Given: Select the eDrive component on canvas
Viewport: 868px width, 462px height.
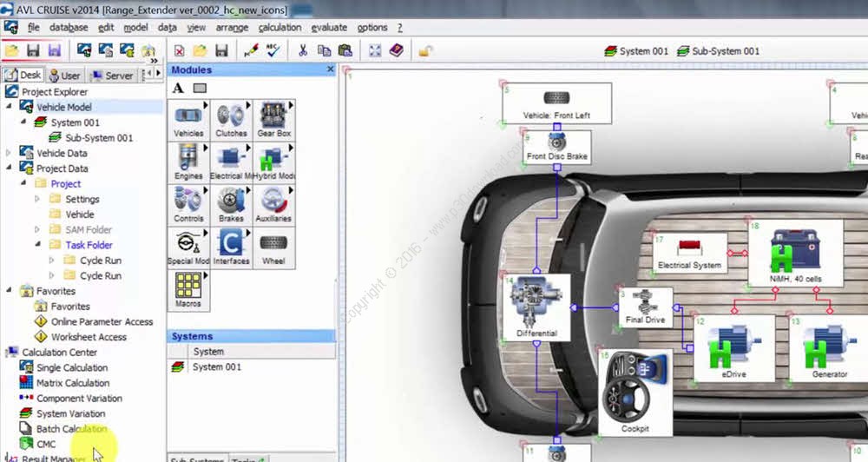Looking at the screenshot, I should pos(733,349).
